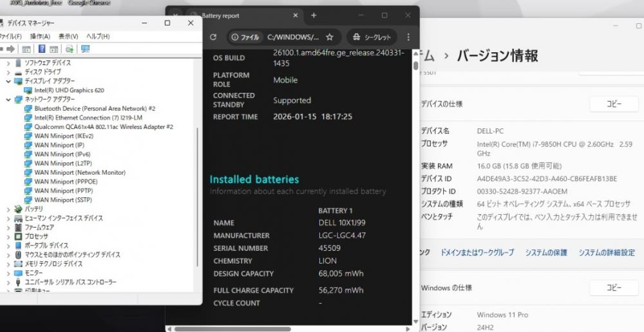Open システムの保護 link
Screen dimensions: 644x332
(546, 253)
